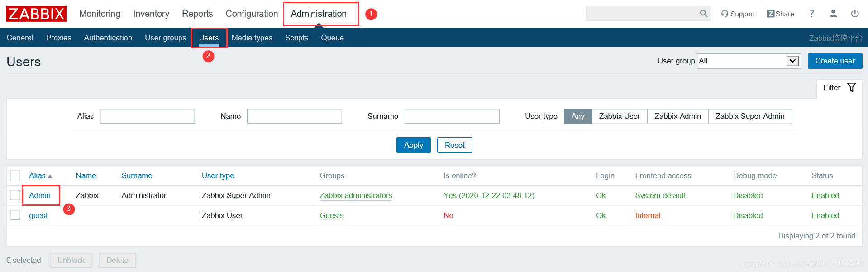This screenshot has height=272, width=868.
Task: Click the Unblock button
Action: click(71, 260)
